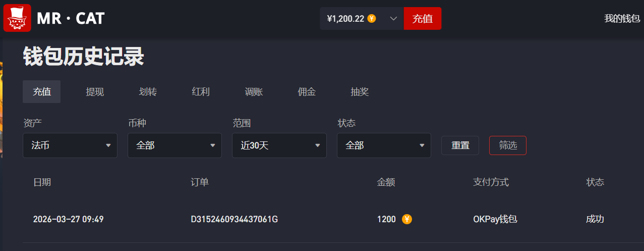Click the 重置 reset button
Viewport: 644px width, 251px height.
click(460, 145)
